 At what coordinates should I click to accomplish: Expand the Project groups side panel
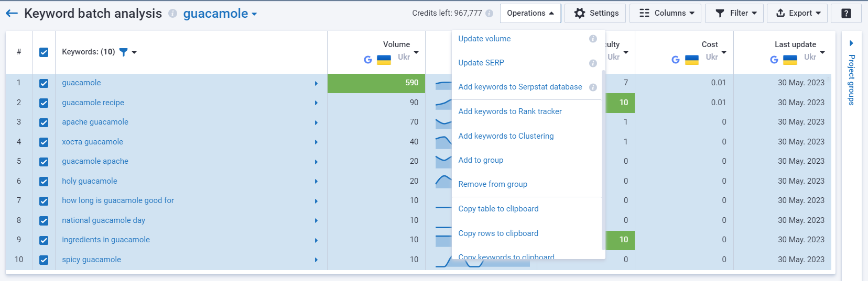pyautogui.click(x=851, y=73)
